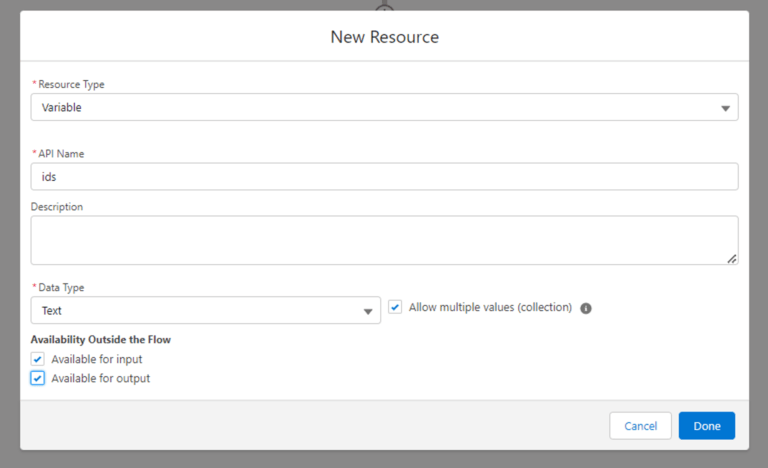Click the 'Description' field label
This screenshot has width=768, height=468.
[x=57, y=207]
